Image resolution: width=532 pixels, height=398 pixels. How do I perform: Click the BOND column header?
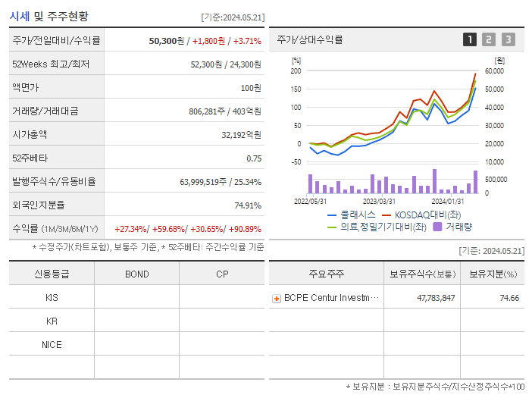click(x=136, y=274)
